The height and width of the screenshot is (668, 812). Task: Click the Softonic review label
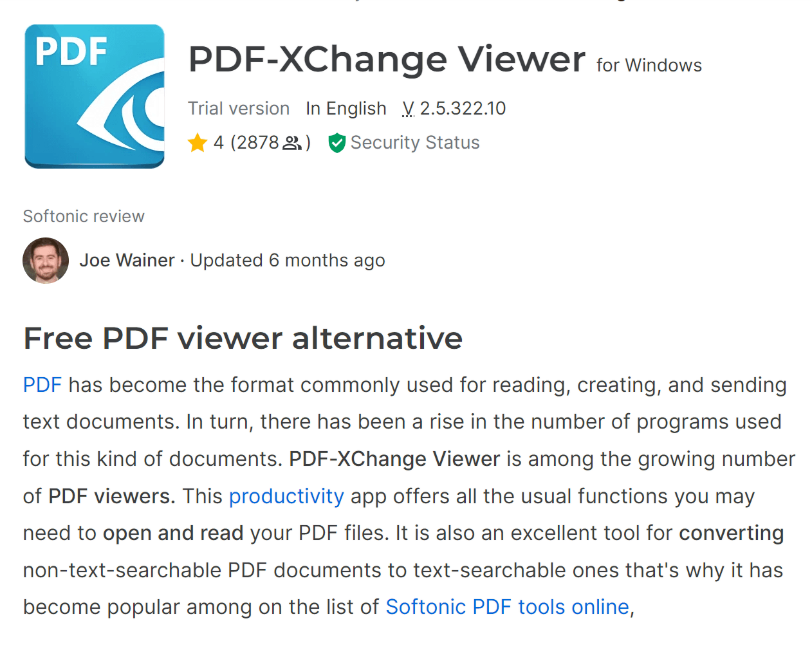click(84, 216)
